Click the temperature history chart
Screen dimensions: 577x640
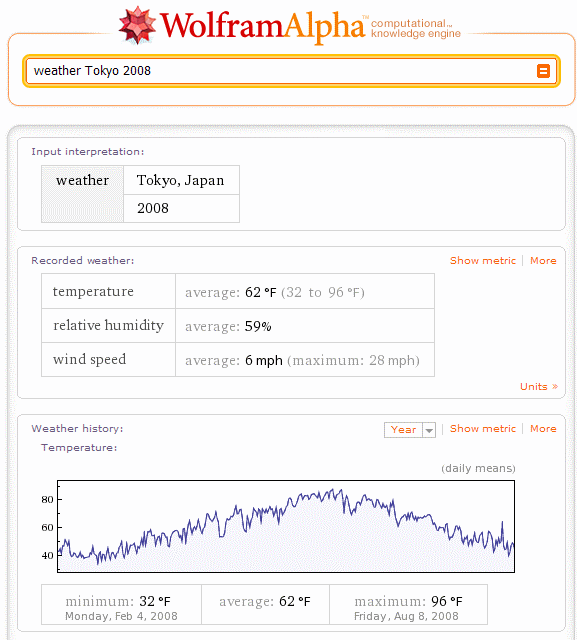(286, 527)
